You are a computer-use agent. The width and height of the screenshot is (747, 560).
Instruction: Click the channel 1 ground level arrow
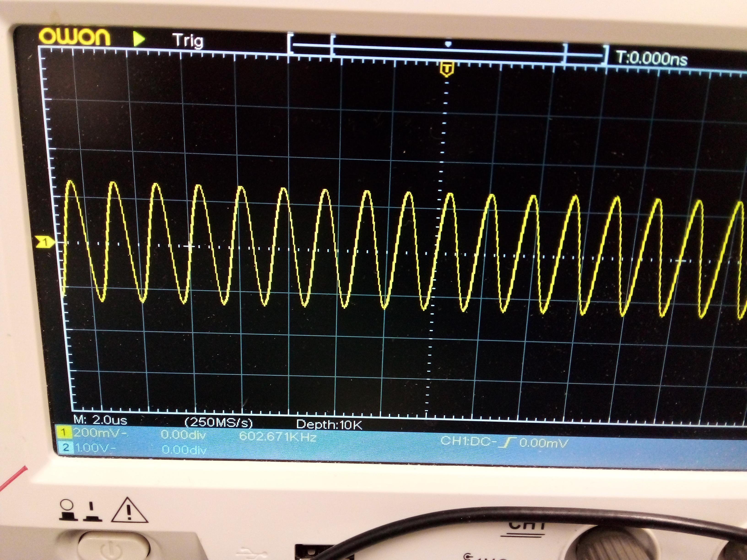coord(45,242)
